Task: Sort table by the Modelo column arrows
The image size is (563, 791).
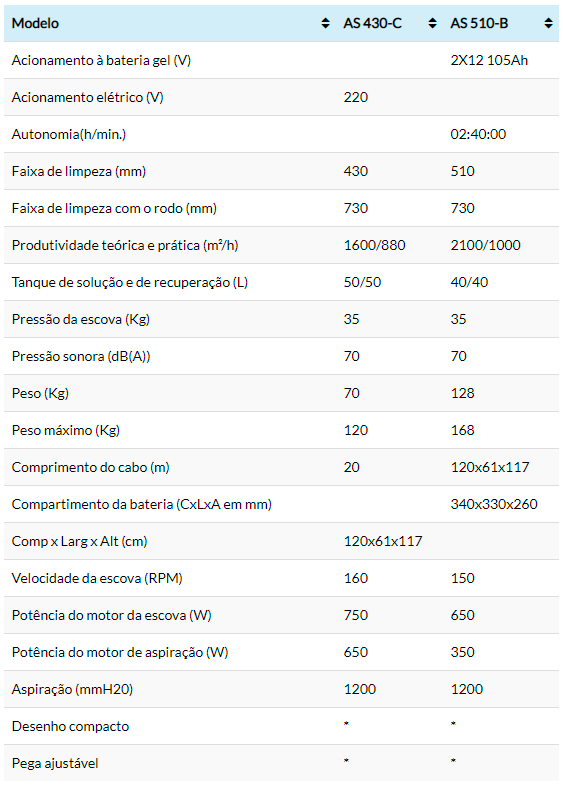Action: point(325,23)
